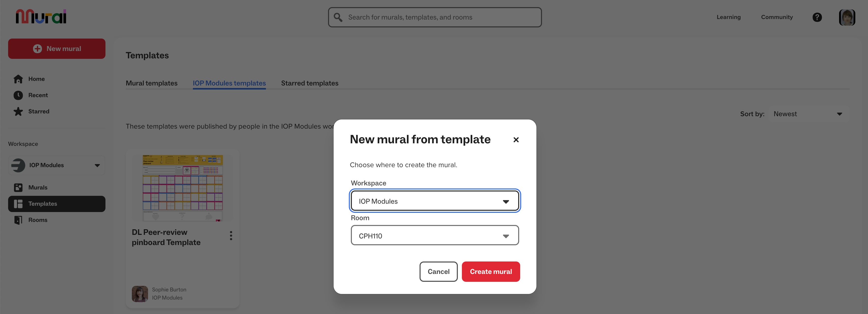This screenshot has width=868, height=314.
Task: Open the Sort by Newest dropdown
Action: pos(808,114)
